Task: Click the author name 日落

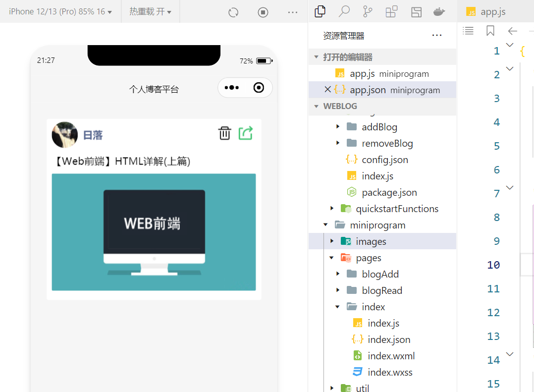Action: 93,135
